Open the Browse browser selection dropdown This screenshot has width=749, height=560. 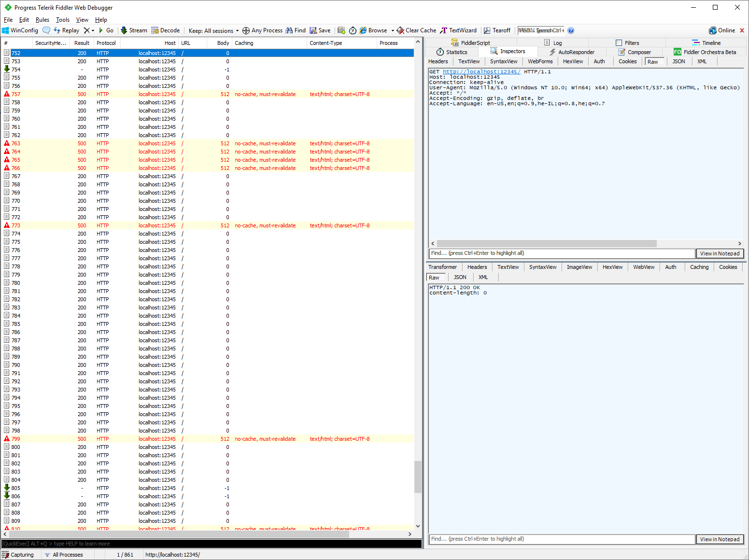pyautogui.click(x=393, y=30)
